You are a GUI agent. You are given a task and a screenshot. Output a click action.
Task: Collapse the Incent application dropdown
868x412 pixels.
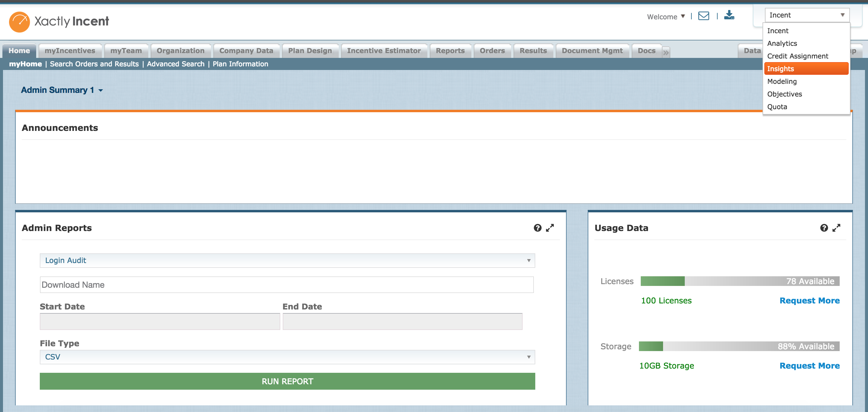[807, 15]
